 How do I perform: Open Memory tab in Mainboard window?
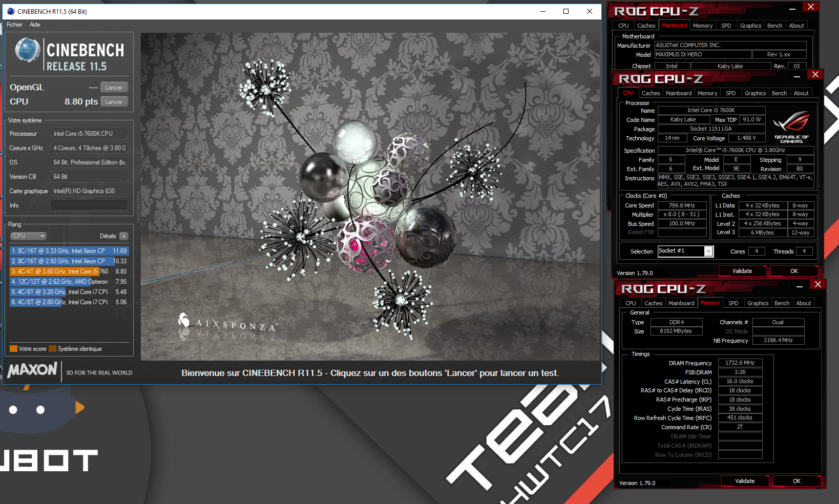[x=703, y=26]
